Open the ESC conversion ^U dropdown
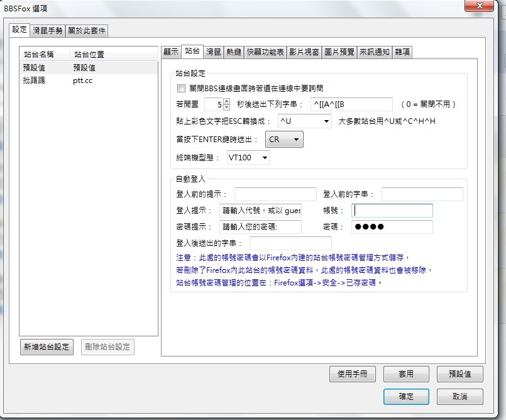Image resolution: width=506 pixels, height=420 pixels. pyautogui.click(x=304, y=121)
